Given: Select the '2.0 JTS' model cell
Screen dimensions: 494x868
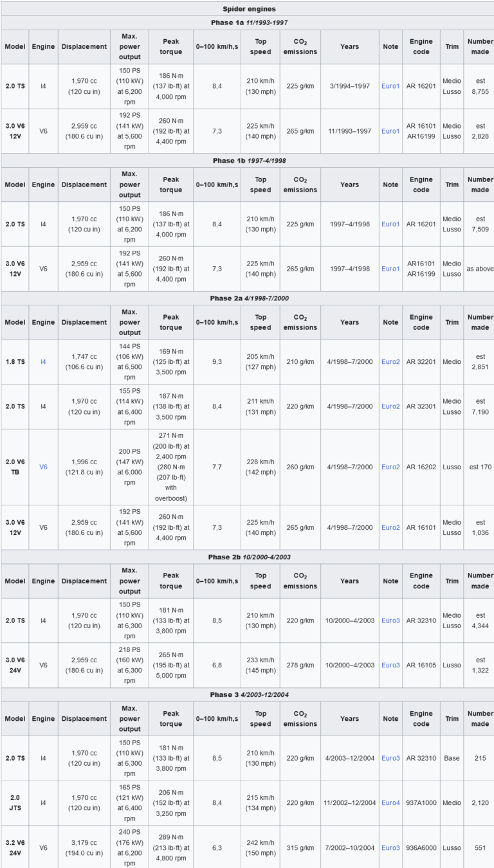Looking at the screenshot, I should click(14, 802).
